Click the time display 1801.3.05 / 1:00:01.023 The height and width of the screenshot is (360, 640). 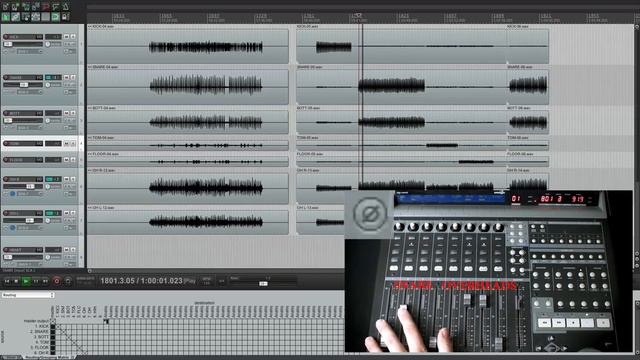pyautogui.click(x=141, y=281)
